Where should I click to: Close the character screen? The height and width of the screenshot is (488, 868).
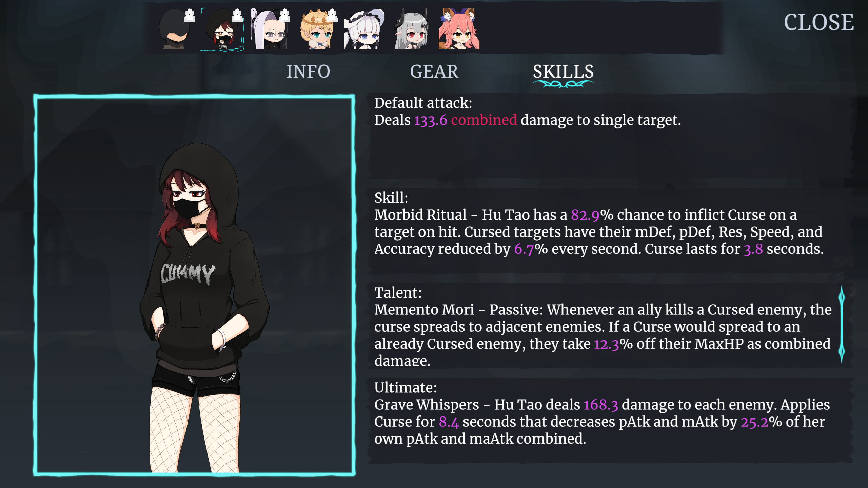(x=819, y=22)
